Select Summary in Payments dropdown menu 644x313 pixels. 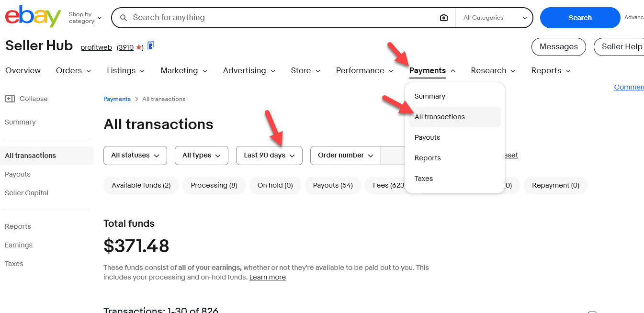pyautogui.click(x=454, y=96)
